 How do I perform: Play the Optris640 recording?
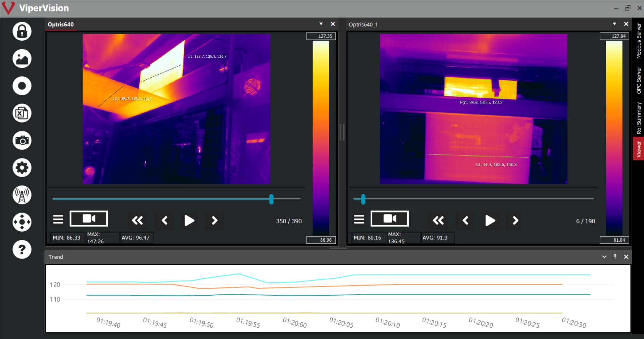[x=189, y=221]
